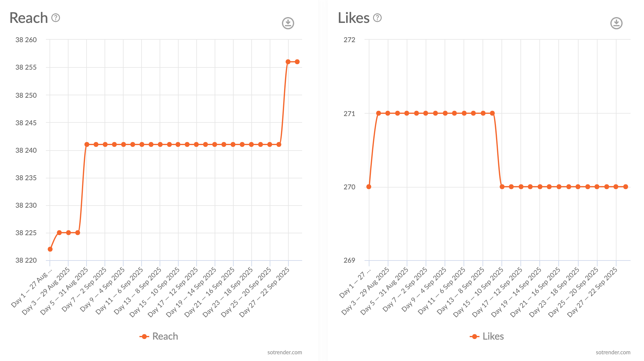This screenshot has width=644, height=361.
Task: Click the download icon on the Likes chart
Action: pyautogui.click(x=616, y=23)
